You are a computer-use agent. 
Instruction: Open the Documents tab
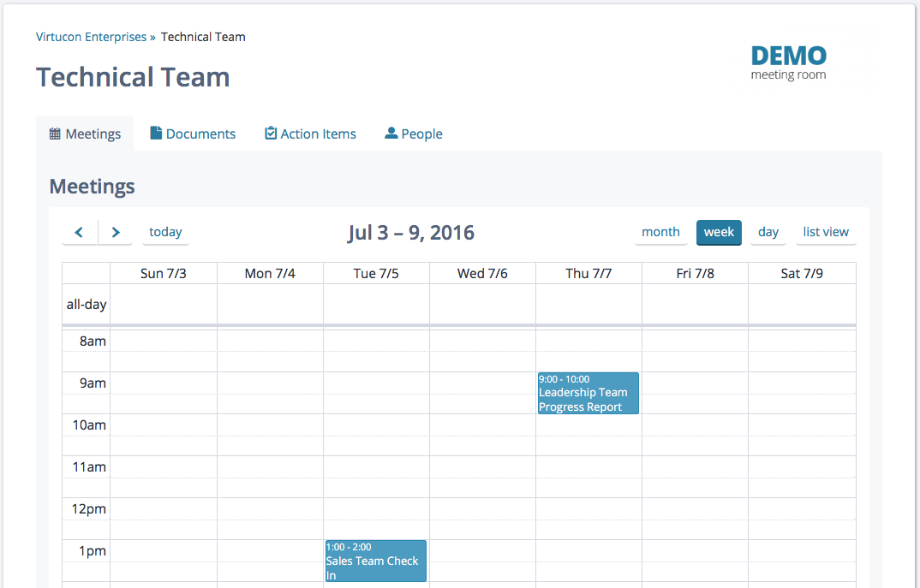point(192,134)
